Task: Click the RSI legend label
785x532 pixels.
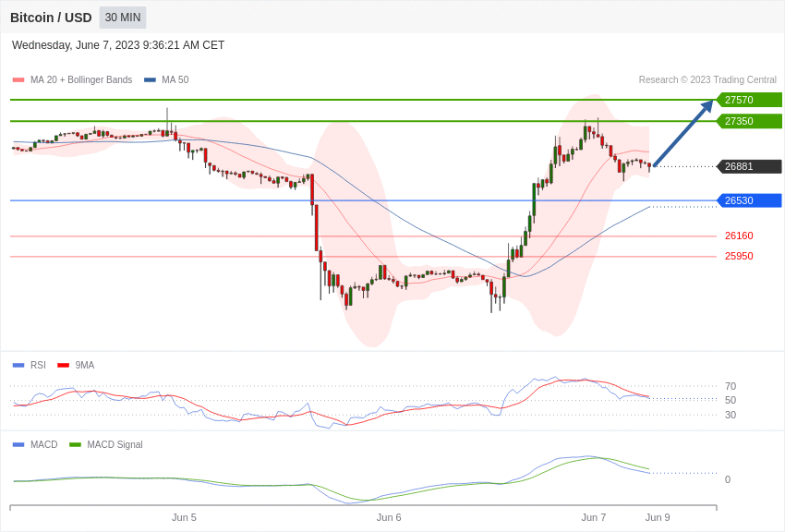Action: 38,366
